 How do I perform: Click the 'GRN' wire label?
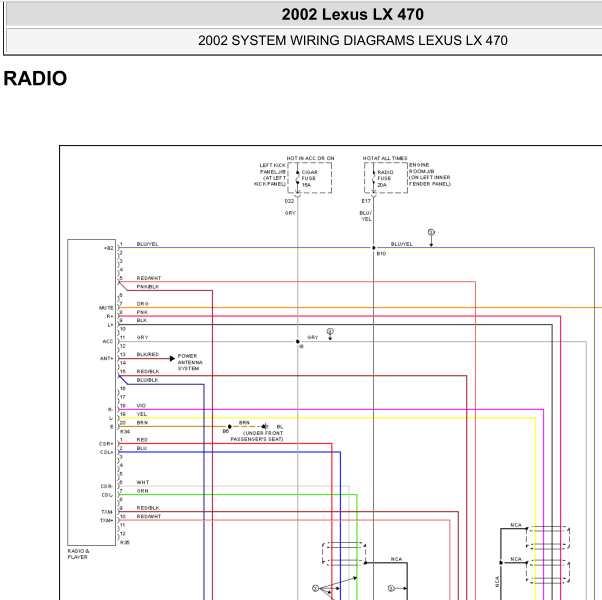142,491
